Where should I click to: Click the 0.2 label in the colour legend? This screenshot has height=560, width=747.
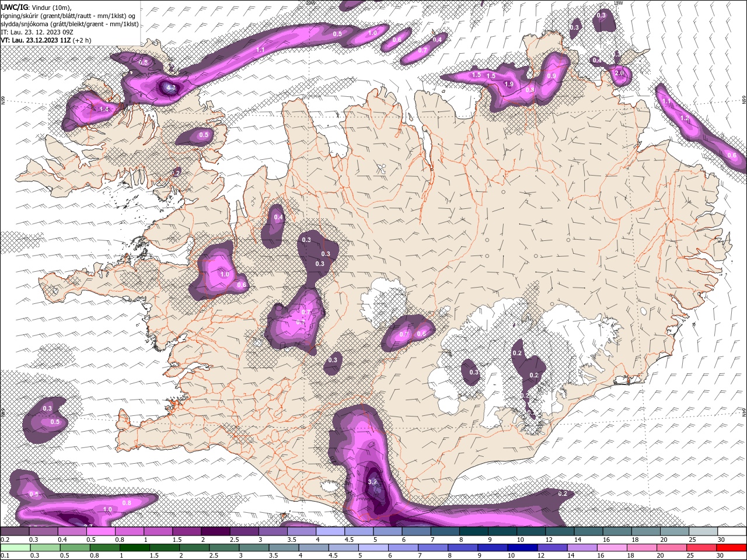pyautogui.click(x=4, y=540)
